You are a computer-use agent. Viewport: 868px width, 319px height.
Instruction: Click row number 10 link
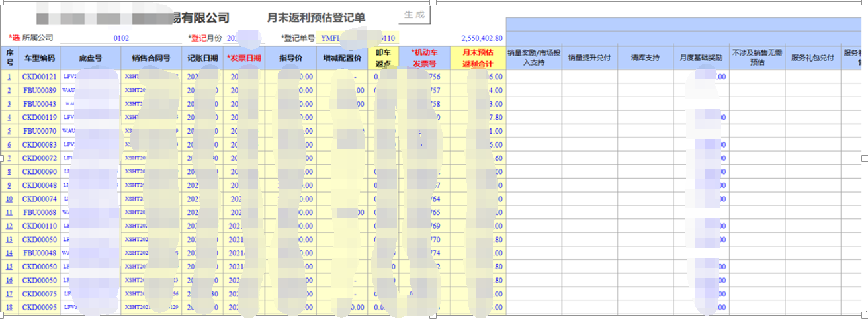point(9,199)
